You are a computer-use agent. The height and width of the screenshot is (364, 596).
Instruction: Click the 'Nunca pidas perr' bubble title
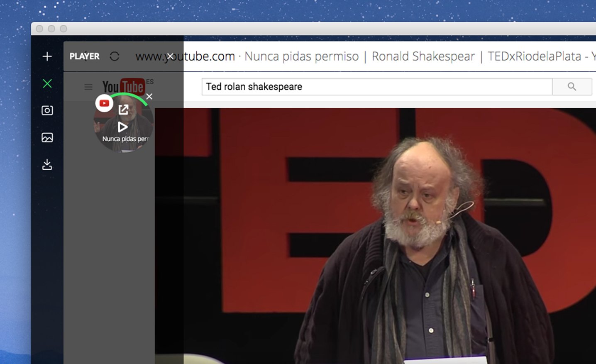(x=125, y=139)
